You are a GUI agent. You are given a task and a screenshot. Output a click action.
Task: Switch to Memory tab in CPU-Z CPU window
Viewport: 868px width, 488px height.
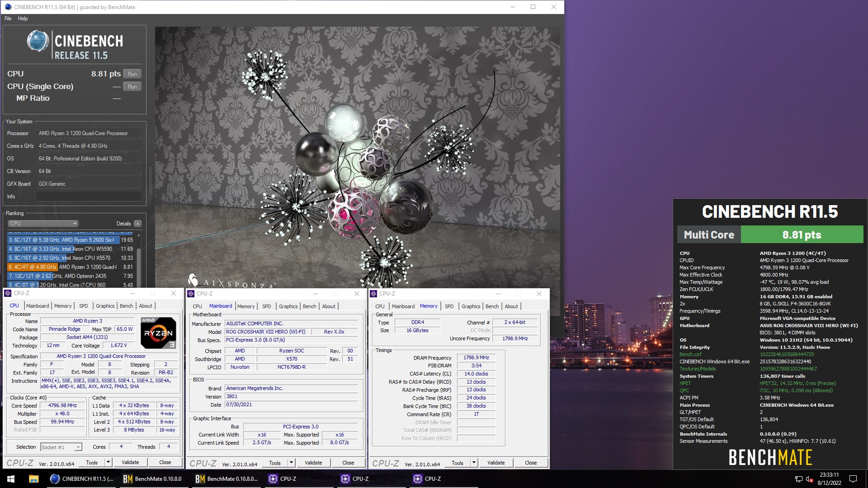[63, 306]
